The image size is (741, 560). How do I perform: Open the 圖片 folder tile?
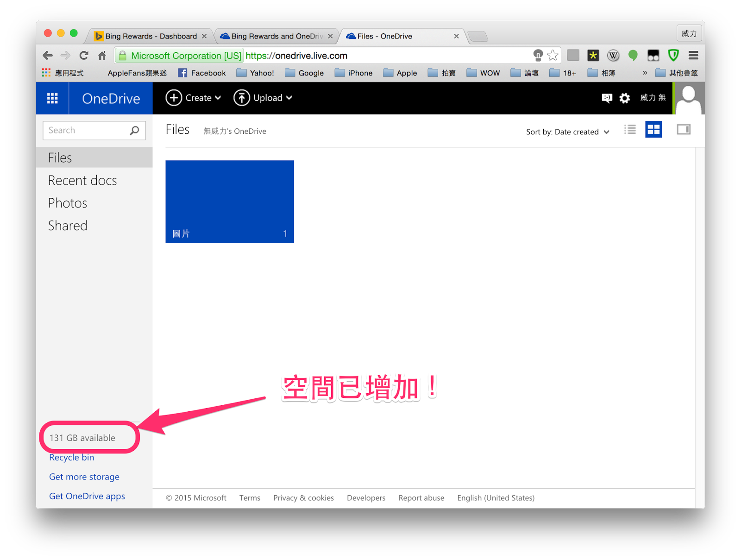click(230, 201)
